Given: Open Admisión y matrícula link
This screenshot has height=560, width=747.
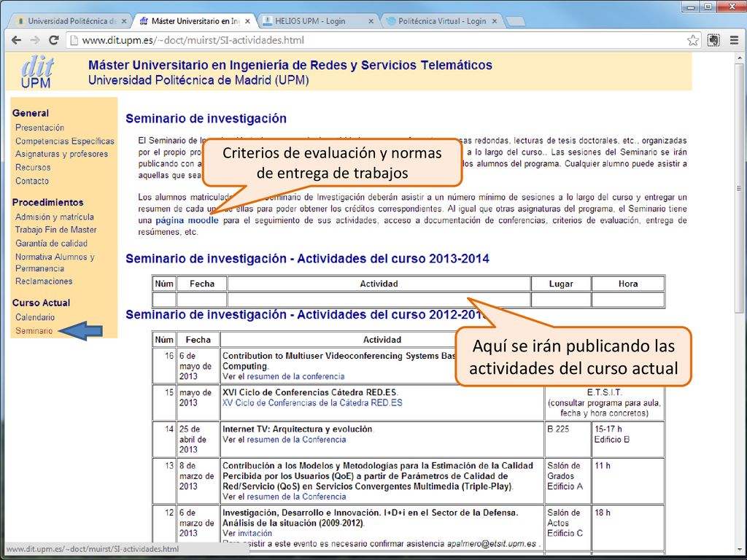Looking at the screenshot, I should click(54, 217).
